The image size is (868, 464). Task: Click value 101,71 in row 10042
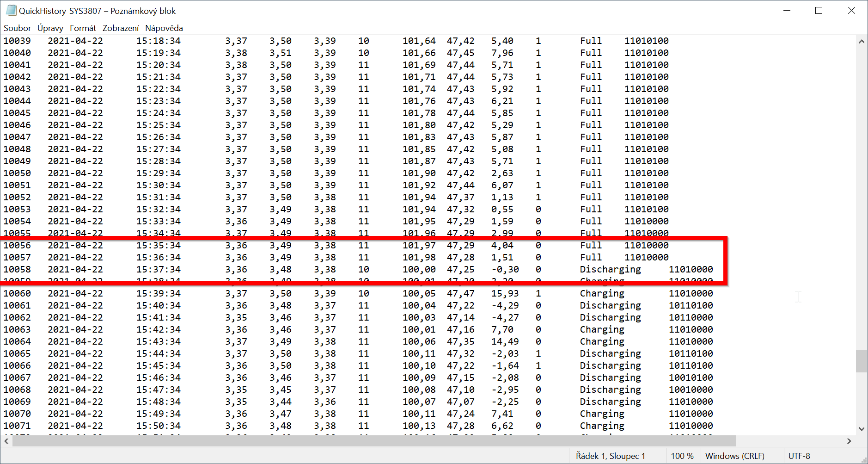tap(419, 77)
